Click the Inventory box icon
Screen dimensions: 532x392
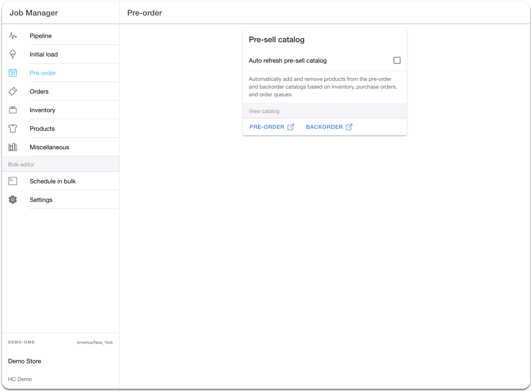[x=13, y=110]
